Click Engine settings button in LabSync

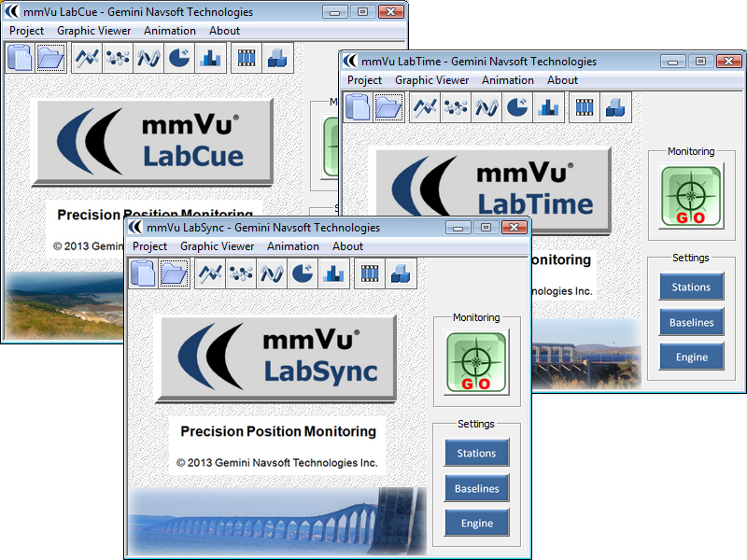tap(476, 523)
